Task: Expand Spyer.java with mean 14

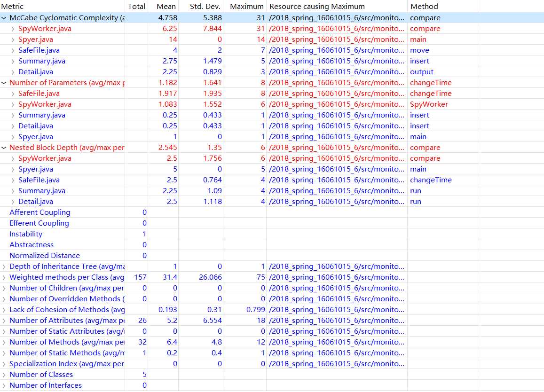Action: [13, 39]
